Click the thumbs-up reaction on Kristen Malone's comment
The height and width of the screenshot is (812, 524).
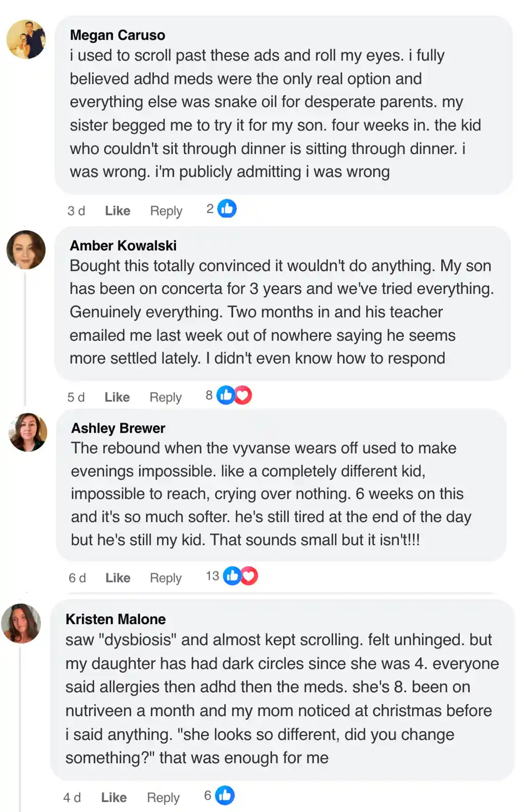[x=225, y=795]
